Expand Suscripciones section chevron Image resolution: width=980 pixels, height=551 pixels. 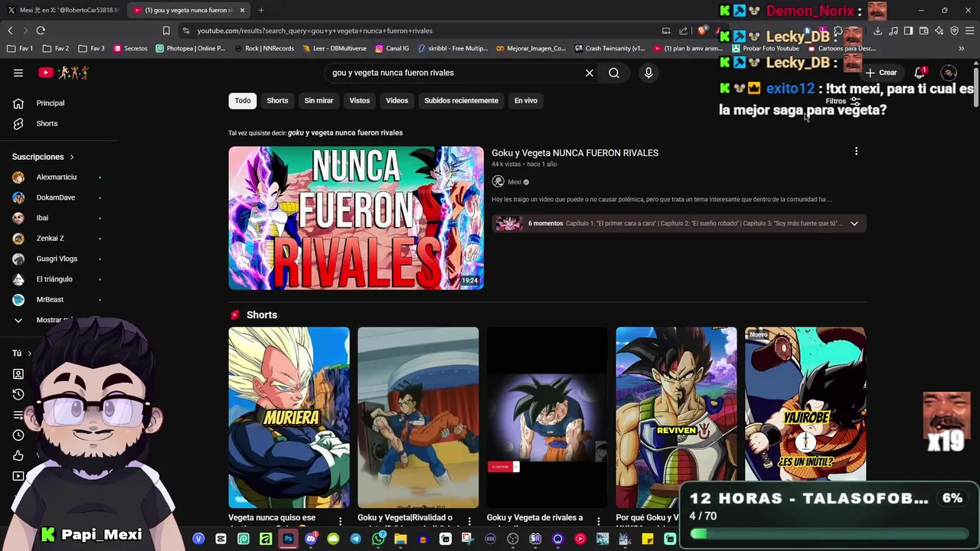coord(72,157)
